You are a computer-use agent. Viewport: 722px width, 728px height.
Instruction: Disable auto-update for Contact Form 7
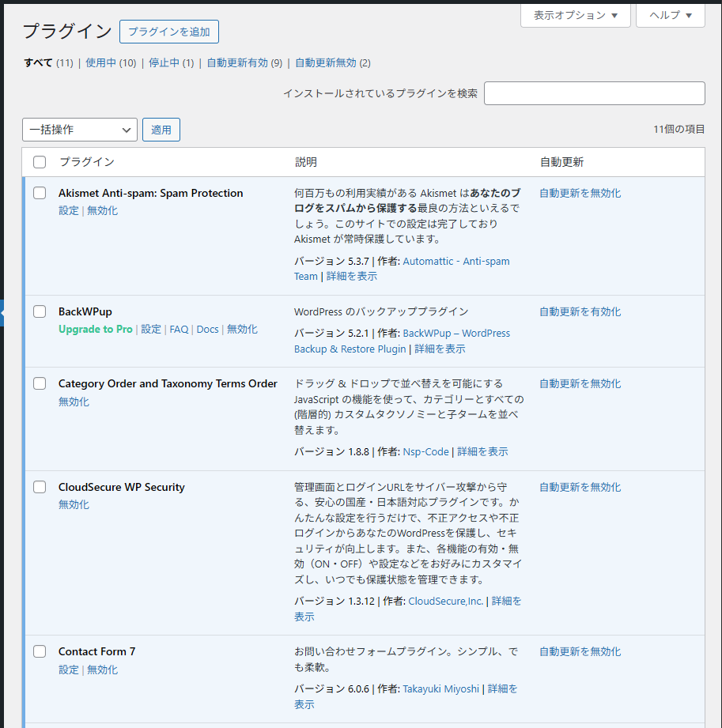point(580,652)
